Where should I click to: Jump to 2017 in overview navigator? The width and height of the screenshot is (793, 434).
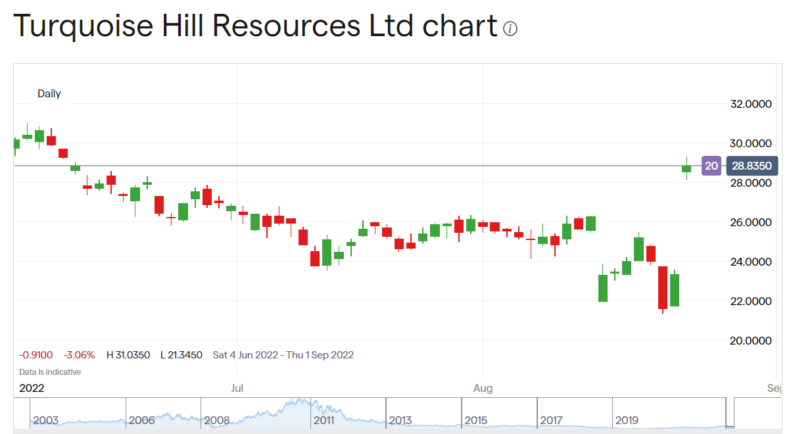(x=551, y=420)
